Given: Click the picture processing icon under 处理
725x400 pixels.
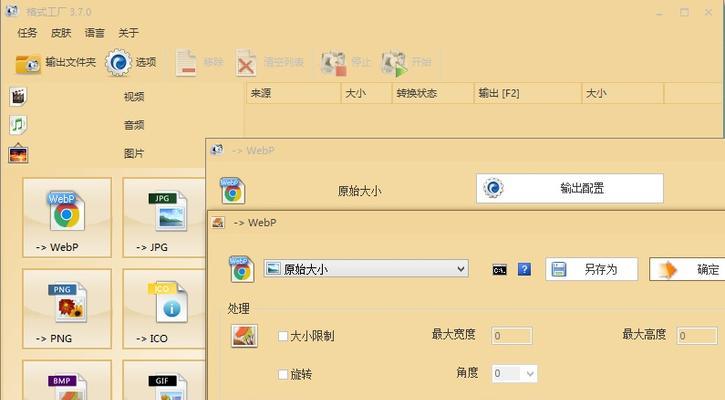Looking at the screenshot, I should [x=244, y=336].
